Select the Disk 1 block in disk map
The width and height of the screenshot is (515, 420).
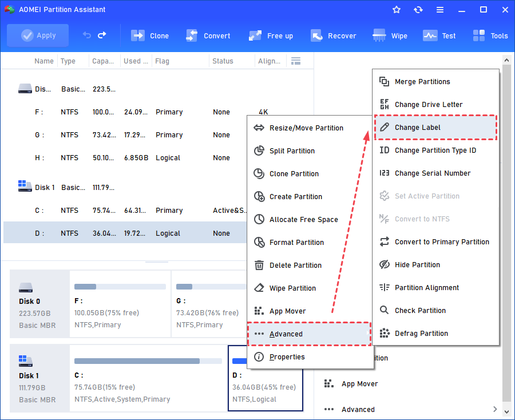point(39,378)
